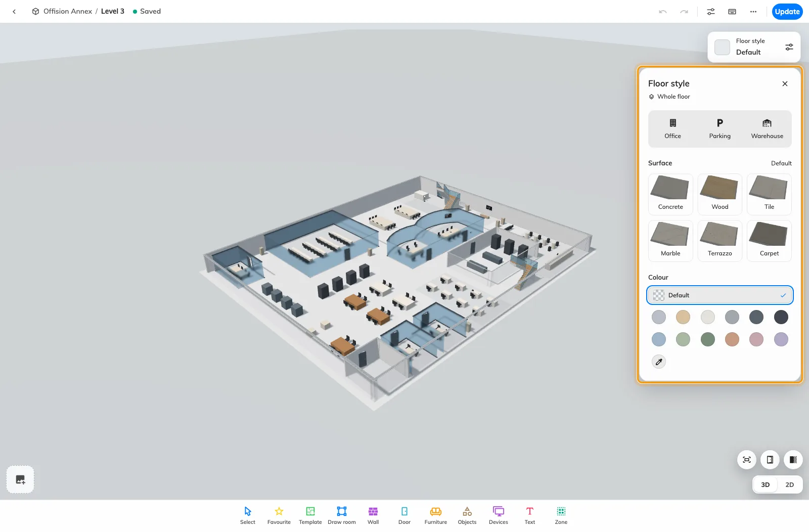
Task: Select the Default colour option
Action: pyautogui.click(x=720, y=295)
